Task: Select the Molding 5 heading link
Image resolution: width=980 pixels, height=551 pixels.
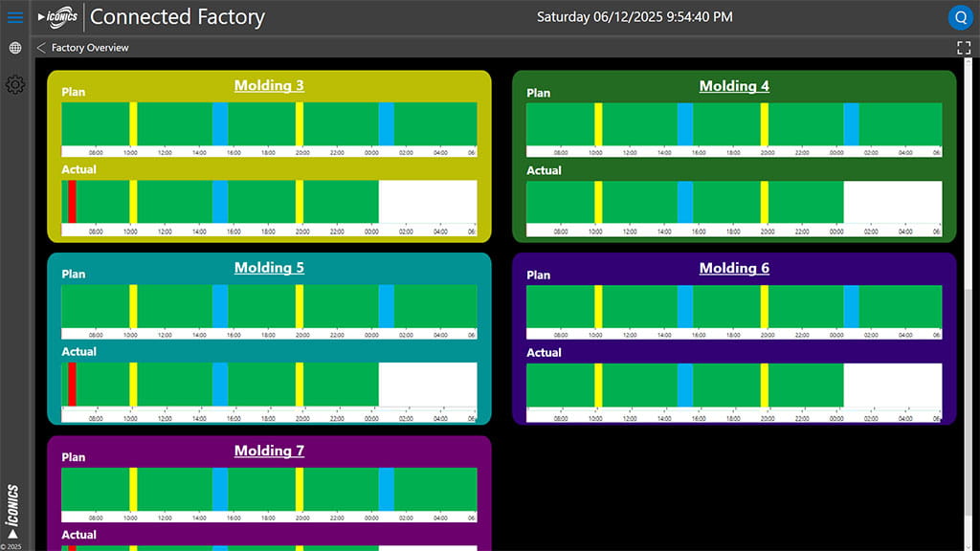Action: 269,268
